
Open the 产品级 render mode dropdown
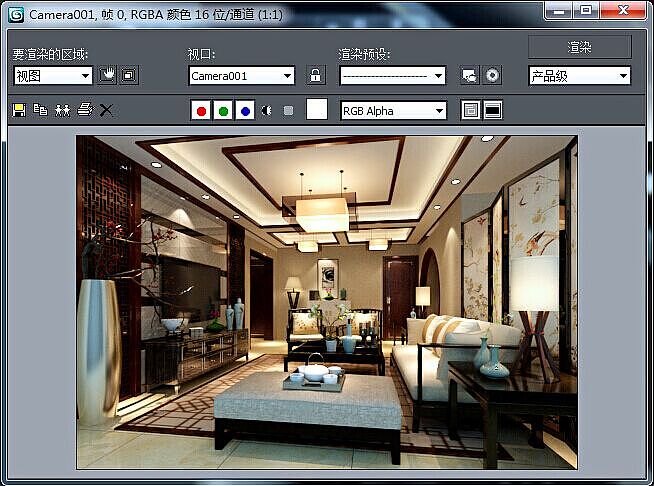(579, 76)
